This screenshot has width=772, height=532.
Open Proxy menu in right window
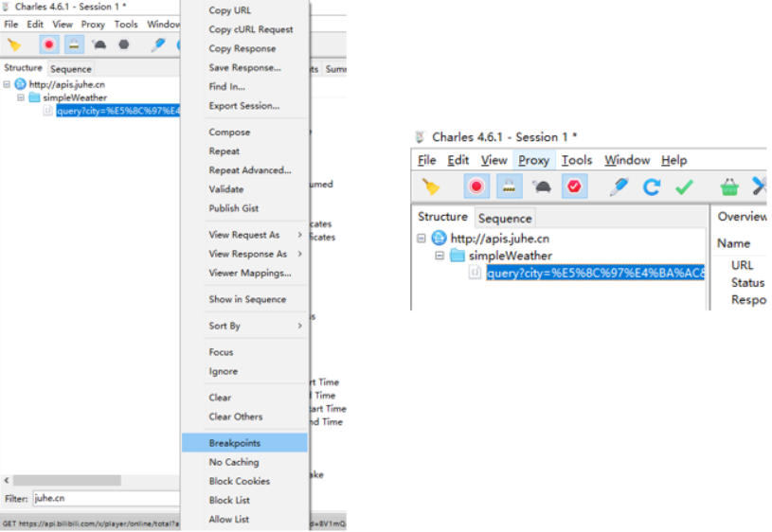(x=533, y=160)
